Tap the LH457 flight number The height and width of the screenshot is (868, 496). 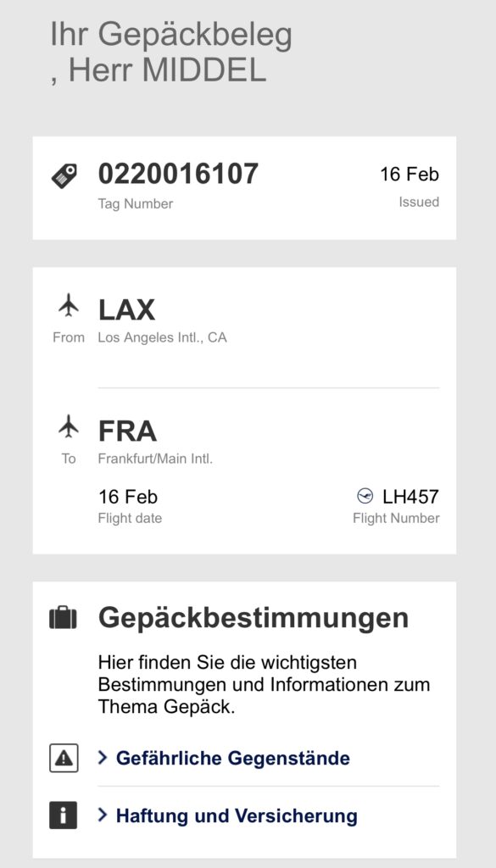tap(410, 497)
